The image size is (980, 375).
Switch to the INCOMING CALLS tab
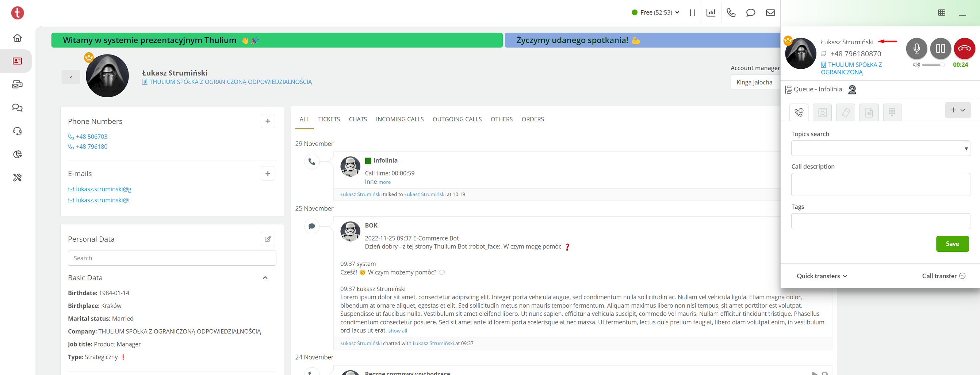tap(400, 119)
